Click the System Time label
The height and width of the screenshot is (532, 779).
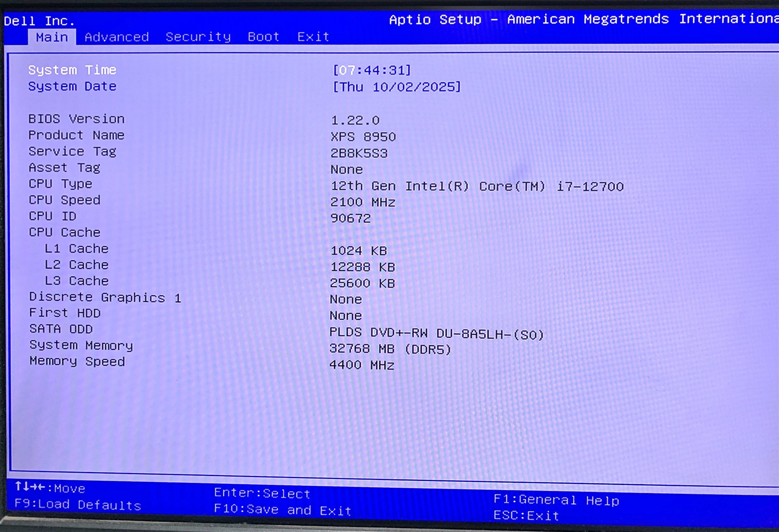72,70
